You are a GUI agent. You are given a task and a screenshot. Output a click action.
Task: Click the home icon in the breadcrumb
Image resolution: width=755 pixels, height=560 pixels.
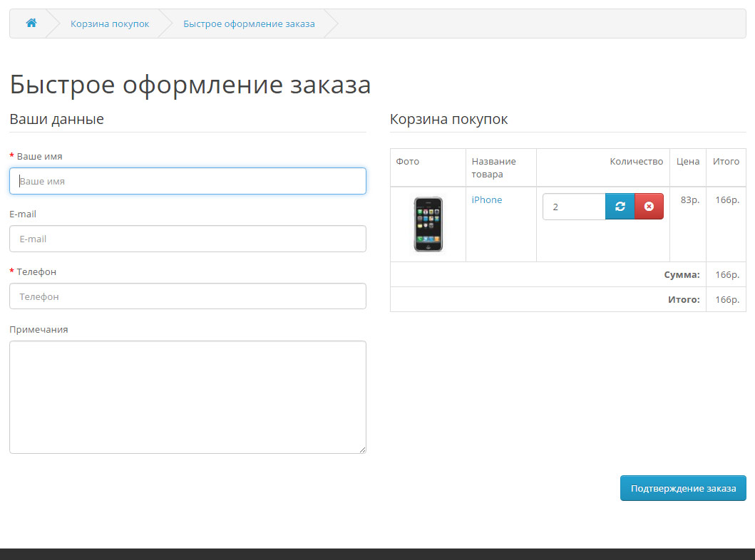[x=31, y=24]
